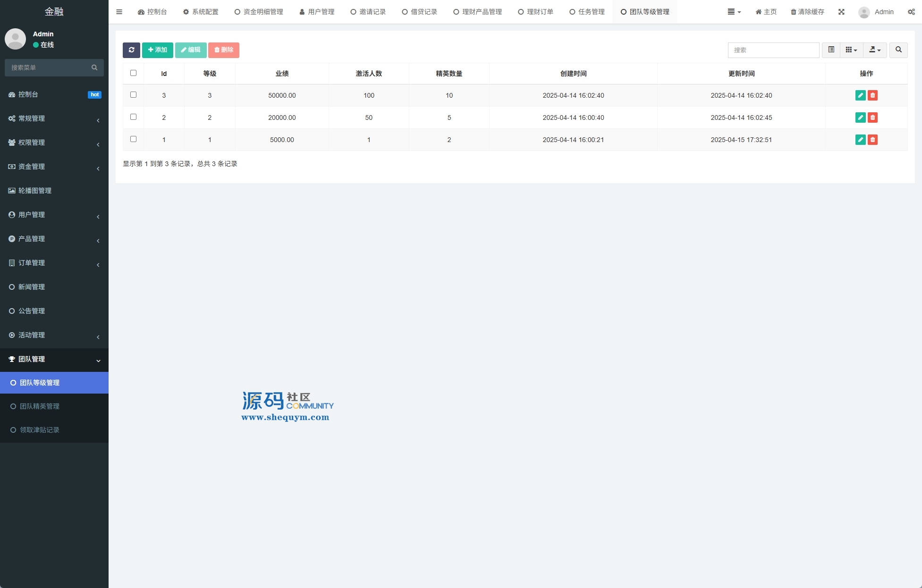Open the export data dropdown
The height and width of the screenshot is (588, 922).
875,50
